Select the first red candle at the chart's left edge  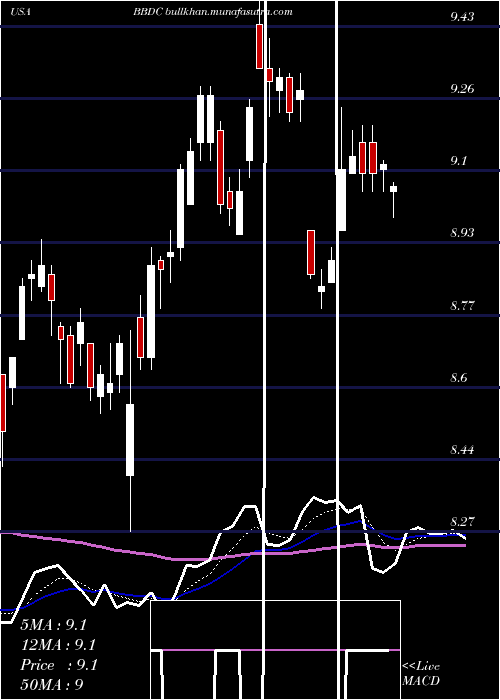tap(3, 403)
